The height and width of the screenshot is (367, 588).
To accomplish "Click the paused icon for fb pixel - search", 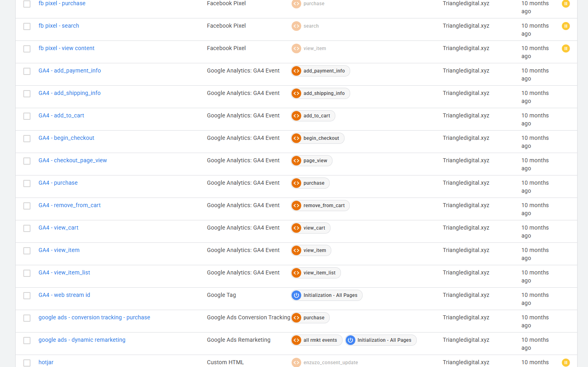I will click(x=566, y=26).
